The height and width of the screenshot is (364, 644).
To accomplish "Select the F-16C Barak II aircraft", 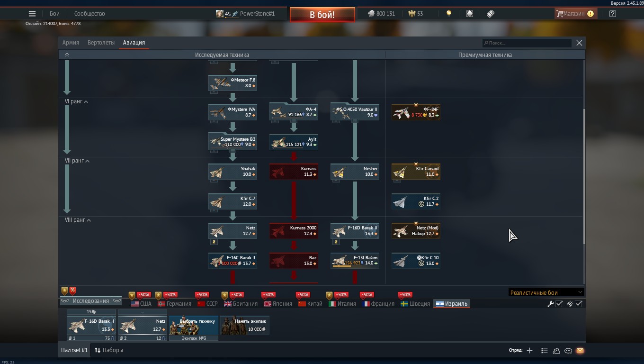I will tap(233, 261).
